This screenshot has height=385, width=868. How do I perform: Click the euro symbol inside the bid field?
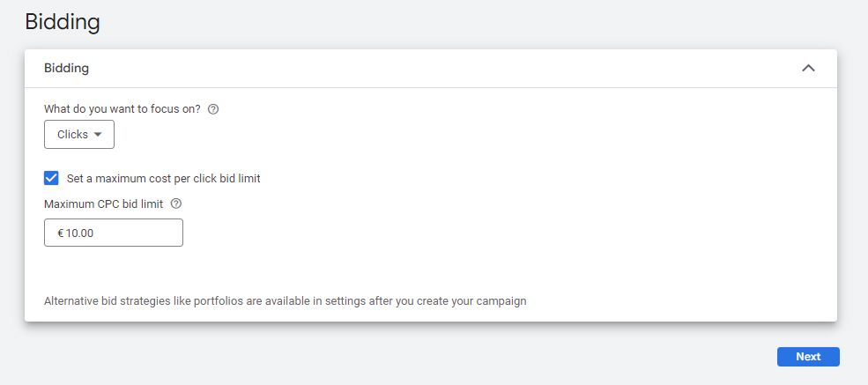[x=60, y=233]
